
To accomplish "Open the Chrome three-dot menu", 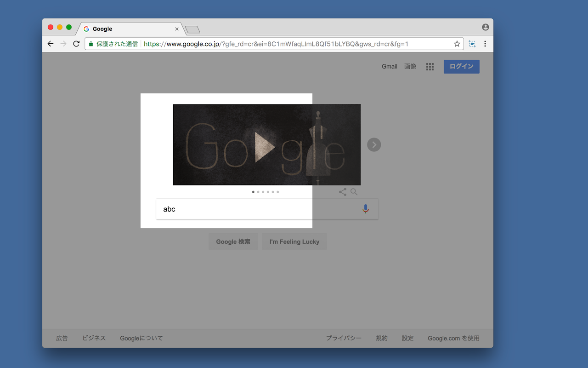I will point(485,44).
